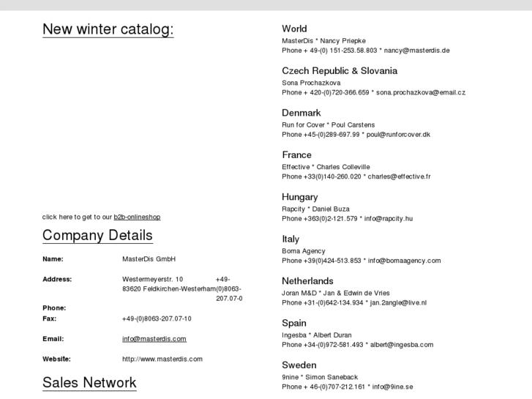Click the Company Details heading
Viewport: 532px width, 399px height.
coord(97,236)
